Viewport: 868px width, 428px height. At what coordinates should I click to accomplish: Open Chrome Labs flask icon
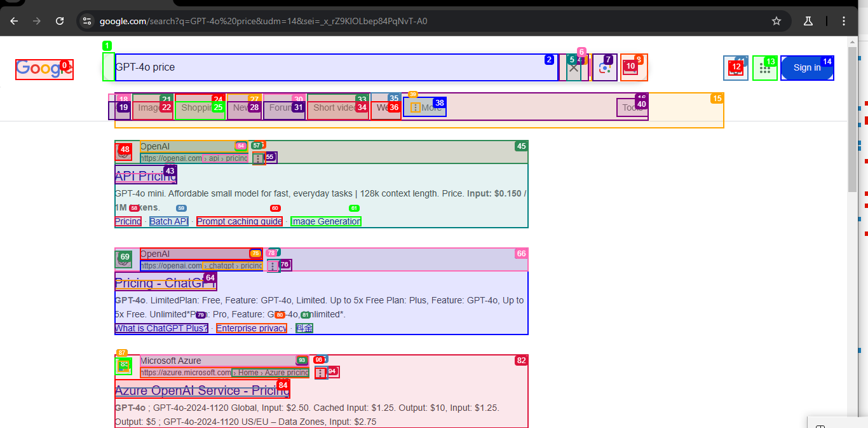808,21
